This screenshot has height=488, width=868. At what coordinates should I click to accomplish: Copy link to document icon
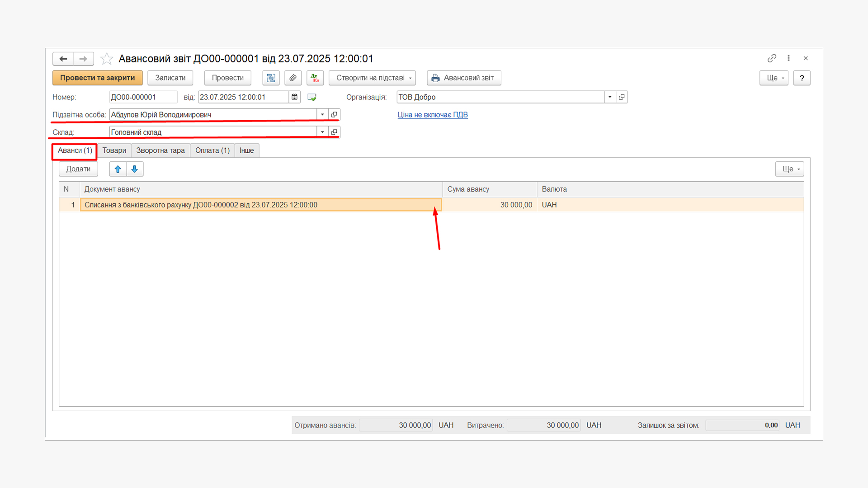click(x=772, y=58)
